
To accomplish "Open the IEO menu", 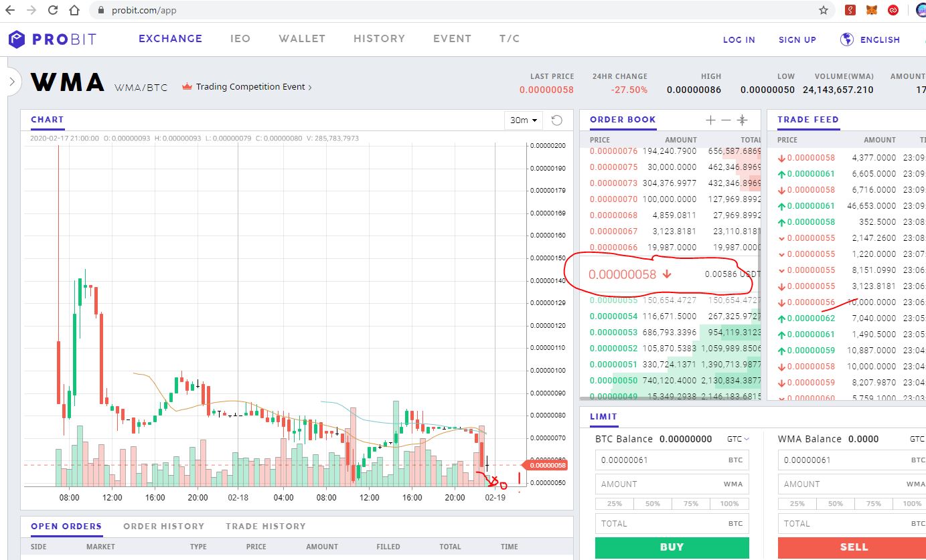I will tap(240, 39).
